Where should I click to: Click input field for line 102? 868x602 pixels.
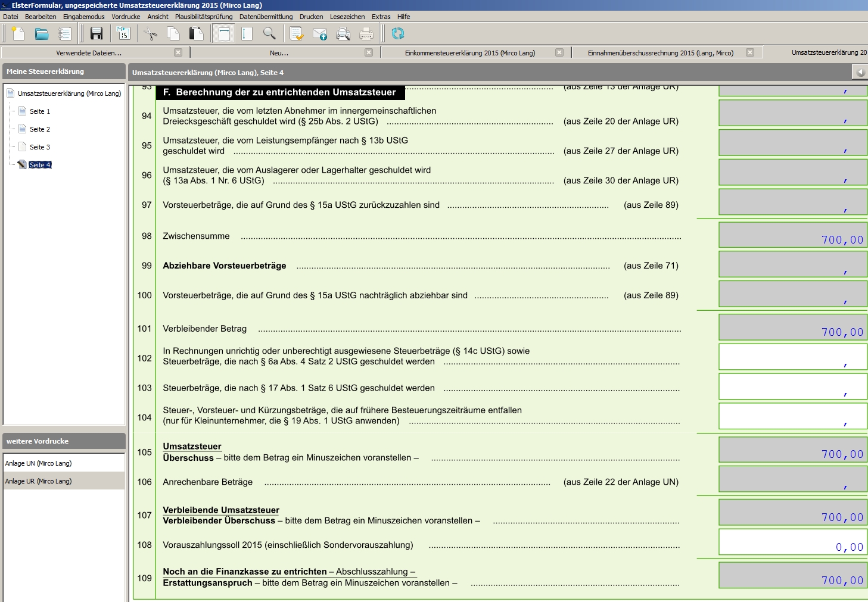click(793, 357)
